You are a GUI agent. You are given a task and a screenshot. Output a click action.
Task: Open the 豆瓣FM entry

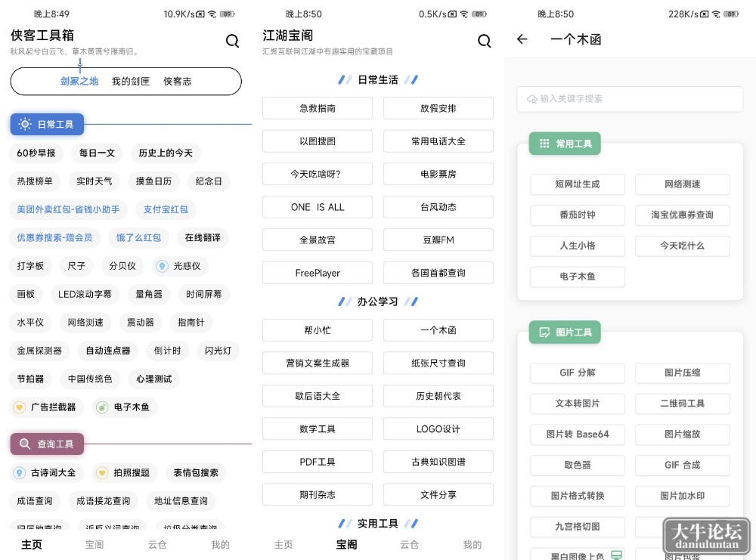[x=438, y=240]
